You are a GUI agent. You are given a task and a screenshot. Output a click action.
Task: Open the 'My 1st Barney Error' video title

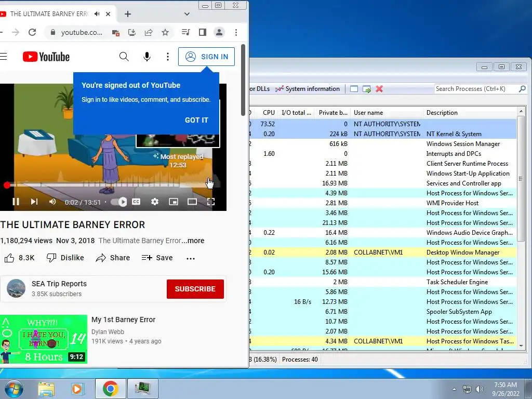click(x=124, y=320)
